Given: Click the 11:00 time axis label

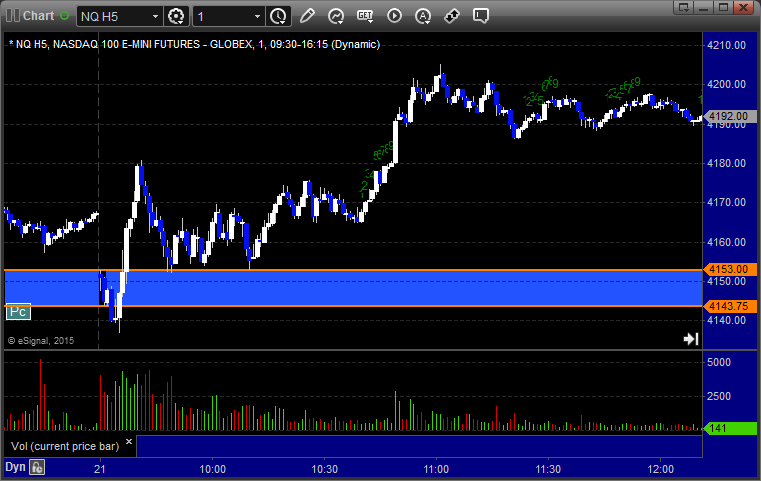Looking at the screenshot, I should tap(436, 469).
